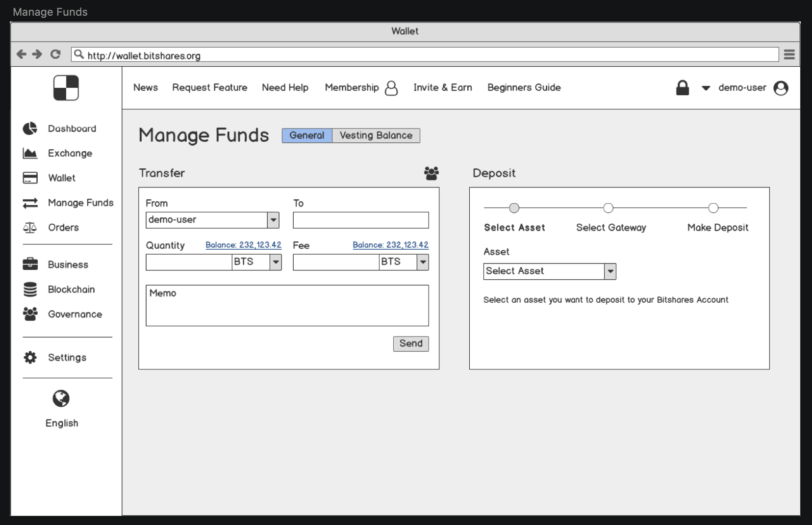Image resolution: width=812 pixels, height=525 pixels.
Task: Click the demo-user avatar icon
Action: tap(781, 88)
